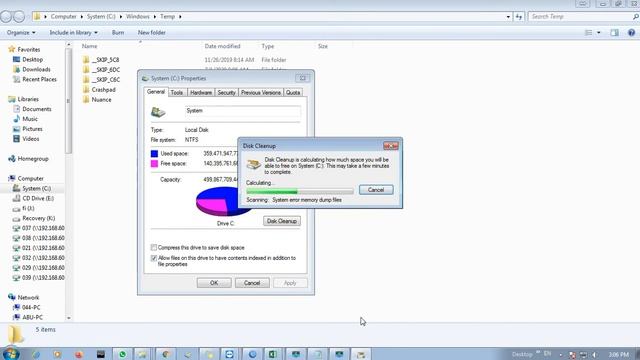Image resolution: width=640 pixels, height=360 pixels.
Task: Select the Nuance folder
Action: tap(97, 100)
